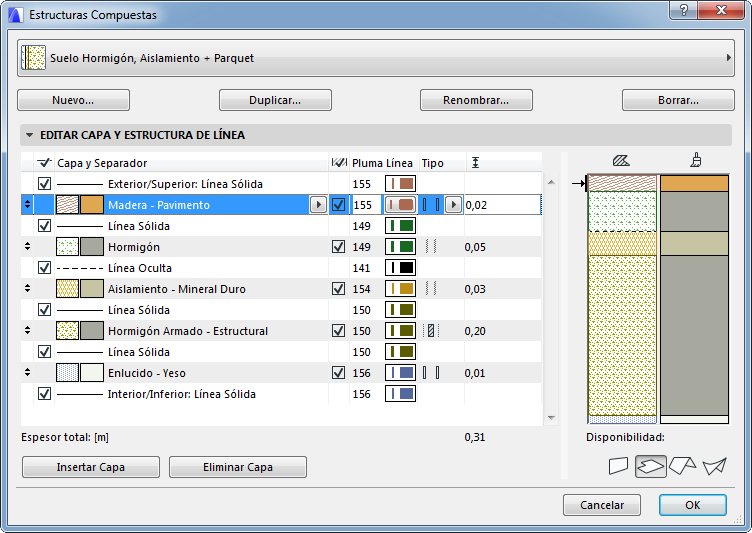Cancel the dialog with Cancelar
The width and height of the screenshot is (752, 533).
(602, 505)
